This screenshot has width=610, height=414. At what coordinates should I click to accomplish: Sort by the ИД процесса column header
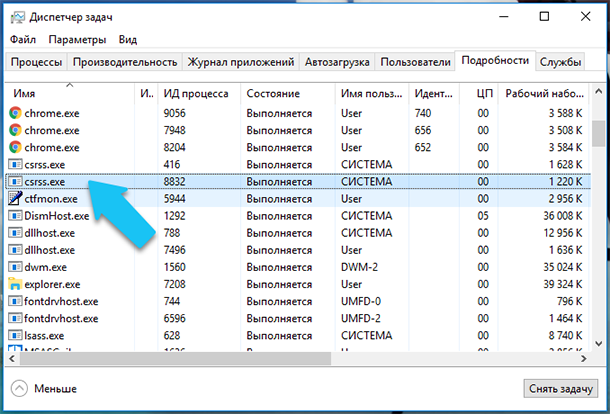tap(196, 94)
